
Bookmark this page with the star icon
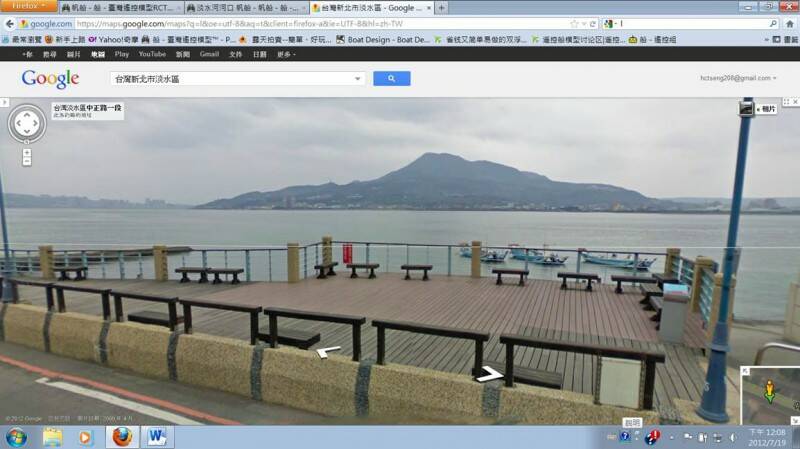574,23
